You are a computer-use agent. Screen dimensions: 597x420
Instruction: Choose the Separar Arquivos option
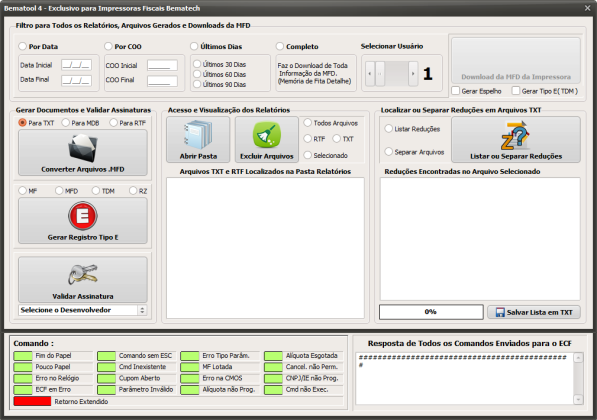click(388, 152)
